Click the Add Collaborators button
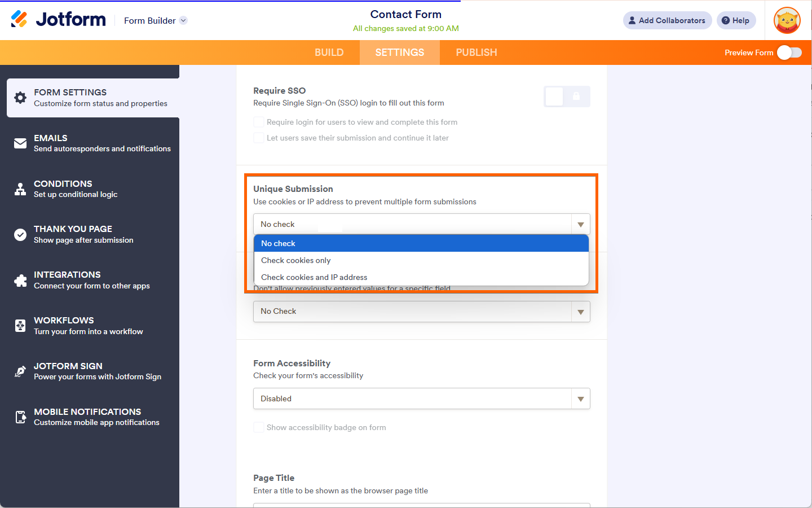The image size is (812, 508). pos(667,20)
